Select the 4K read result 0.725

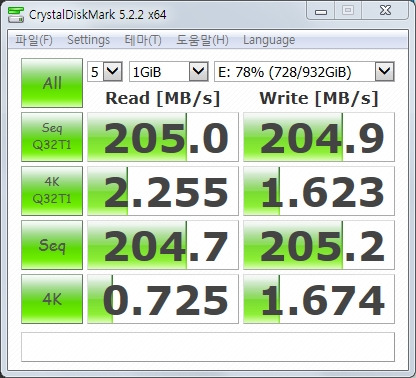click(x=163, y=299)
